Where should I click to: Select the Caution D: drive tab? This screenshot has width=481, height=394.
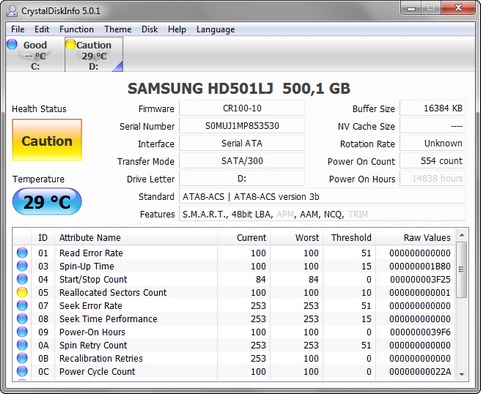click(x=94, y=55)
